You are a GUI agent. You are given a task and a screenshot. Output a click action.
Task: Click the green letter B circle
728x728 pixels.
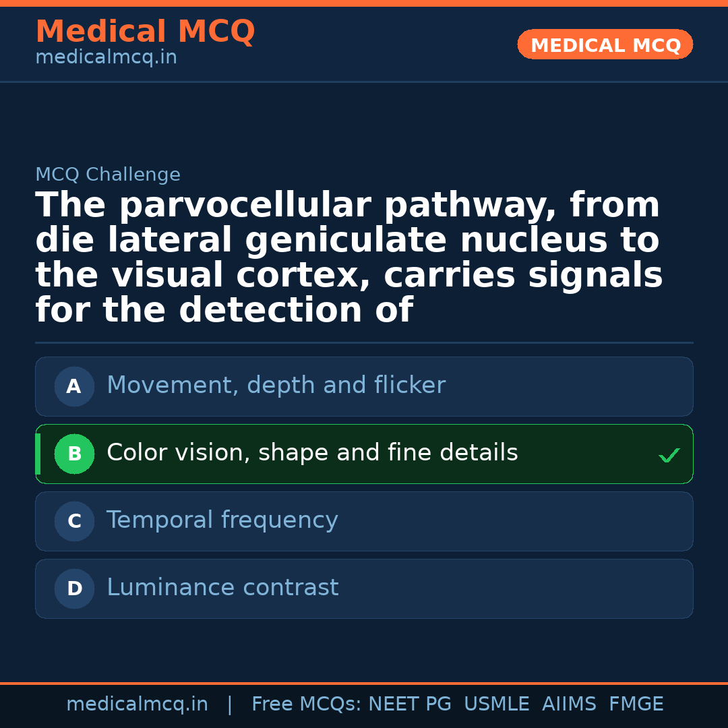(x=74, y=454)
